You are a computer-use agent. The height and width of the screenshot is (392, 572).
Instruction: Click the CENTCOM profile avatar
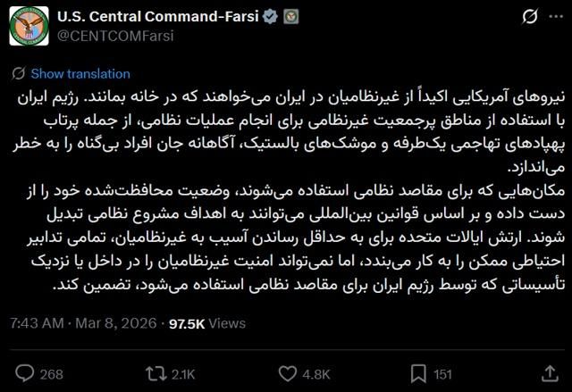(x=29, y=27)
